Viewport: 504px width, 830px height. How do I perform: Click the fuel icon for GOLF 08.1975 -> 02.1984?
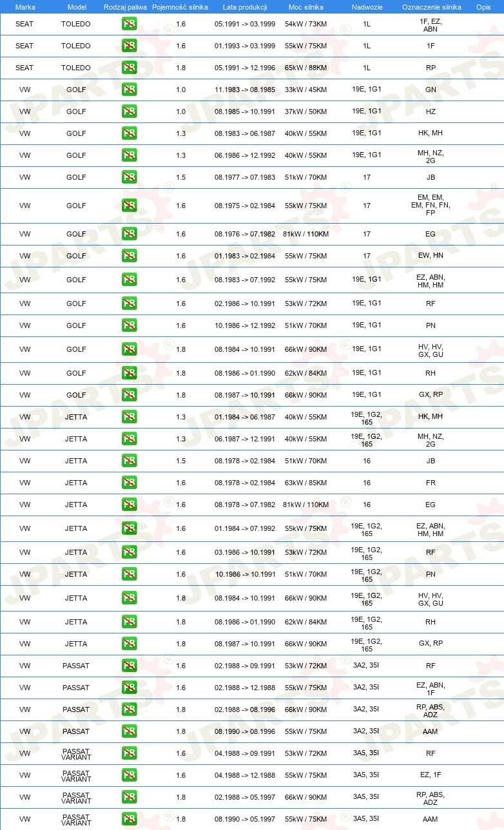coord(129,206)
